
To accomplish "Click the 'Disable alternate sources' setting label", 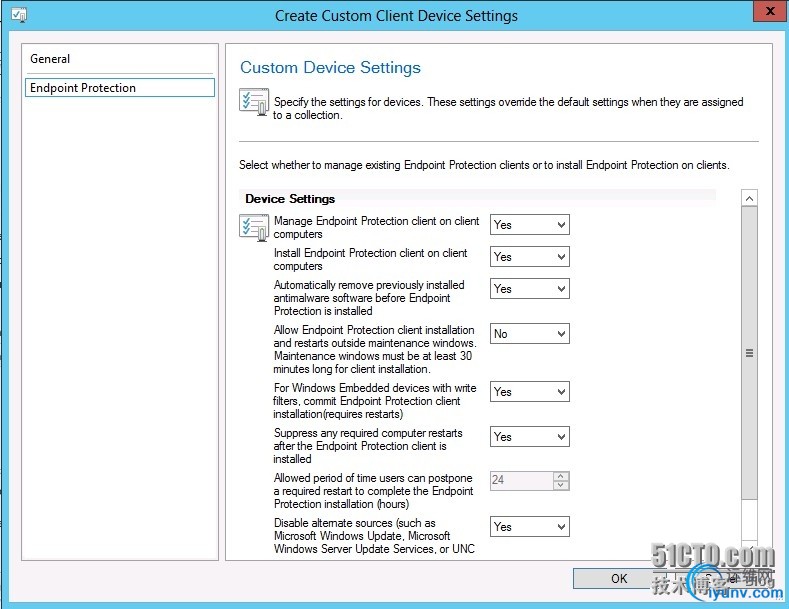I will click(374, 536).
